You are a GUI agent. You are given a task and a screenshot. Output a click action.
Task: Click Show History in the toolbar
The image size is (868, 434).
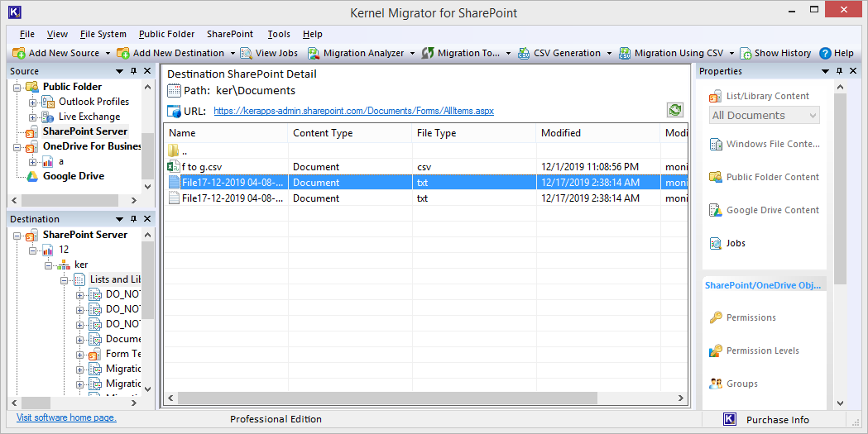[775, 53]
